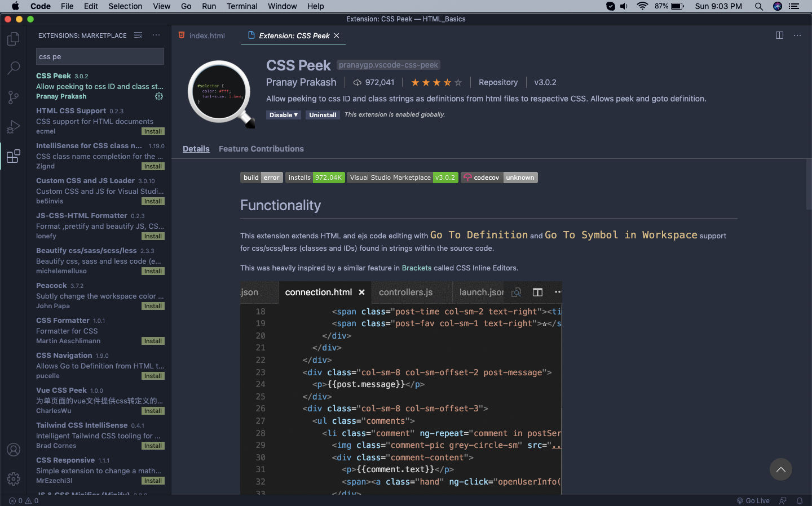Image resolution: width=812 pixels, height=506 pixels.
Task: Open the Go menu
Action: pyautogui.click(x=186, y=6)
